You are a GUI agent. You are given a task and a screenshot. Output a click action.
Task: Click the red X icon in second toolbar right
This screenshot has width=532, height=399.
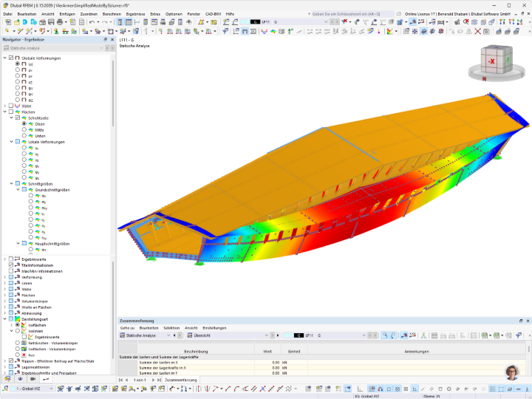coord(478,32)
